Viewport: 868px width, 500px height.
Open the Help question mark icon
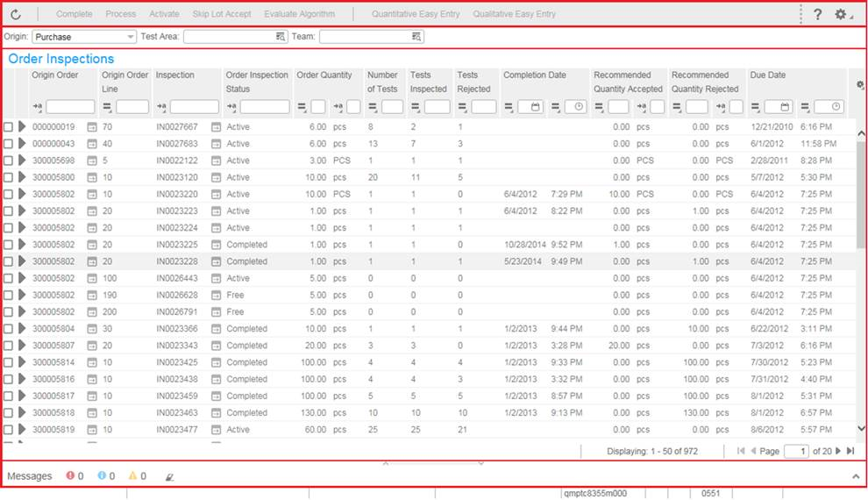coord(817,15)
